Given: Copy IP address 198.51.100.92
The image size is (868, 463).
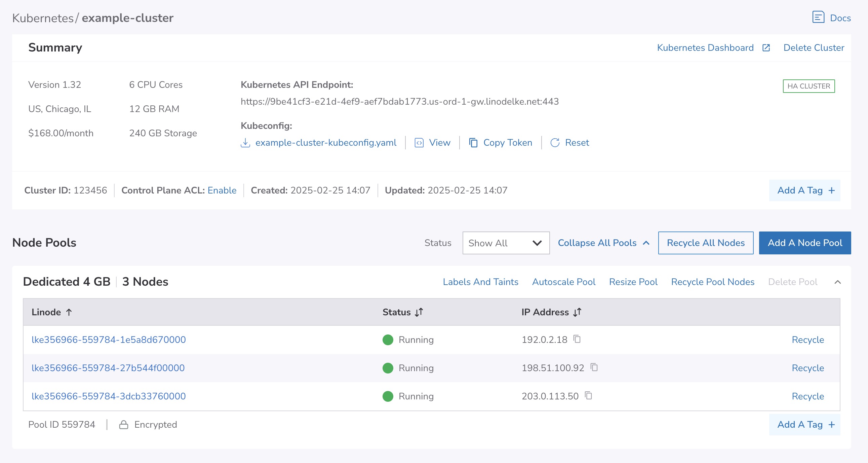Looking at the screenshot, I should click(x=594, y=367).
